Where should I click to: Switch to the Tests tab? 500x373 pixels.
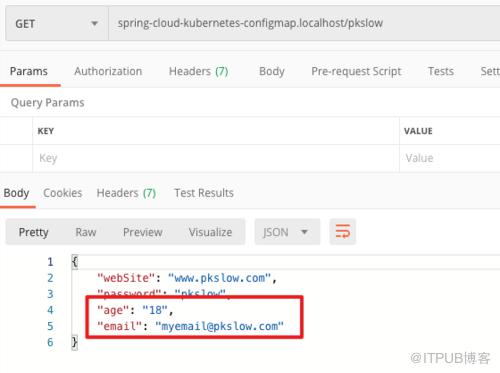[441, 71]
